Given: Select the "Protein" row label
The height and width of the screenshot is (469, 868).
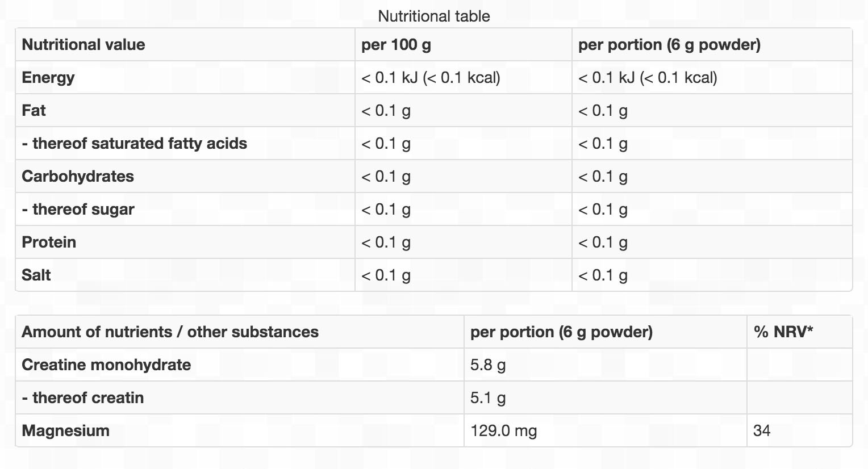Looking at the screenshot, I should (x=49, y=242).
